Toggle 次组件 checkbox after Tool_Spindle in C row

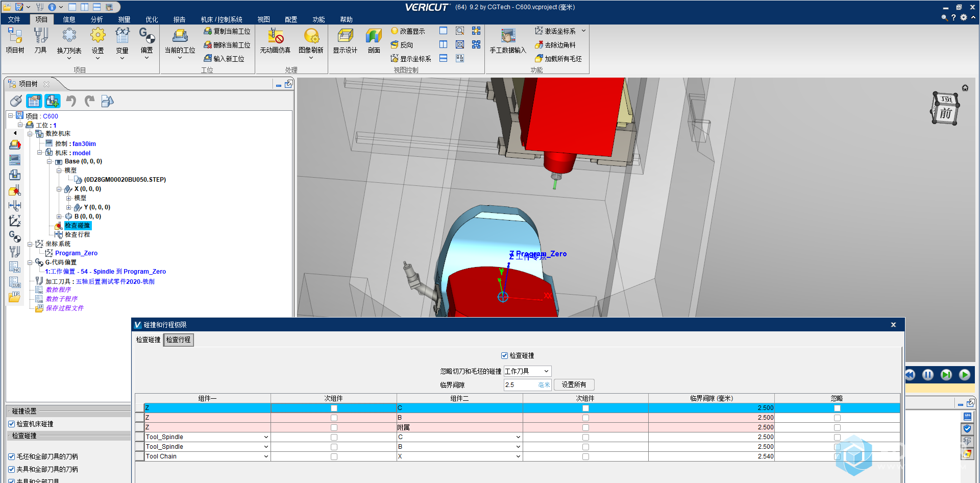[x=334, y=437]
